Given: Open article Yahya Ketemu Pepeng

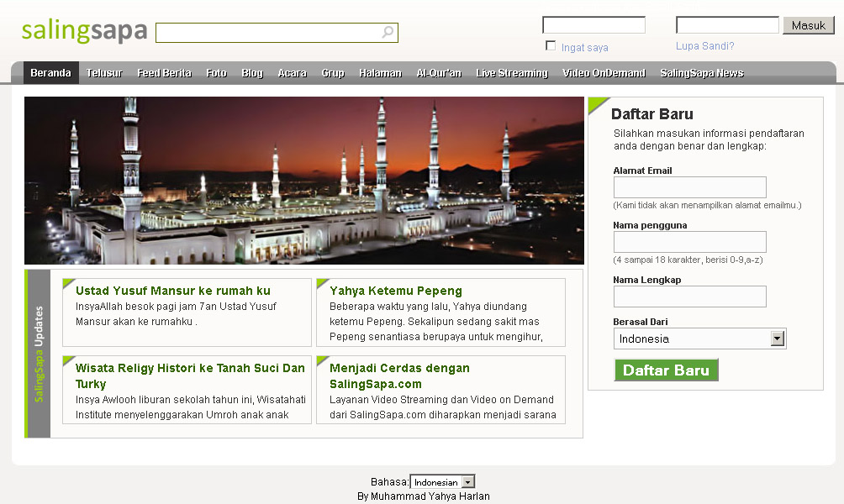Looking at the screenshot, I should pos(396,291).
